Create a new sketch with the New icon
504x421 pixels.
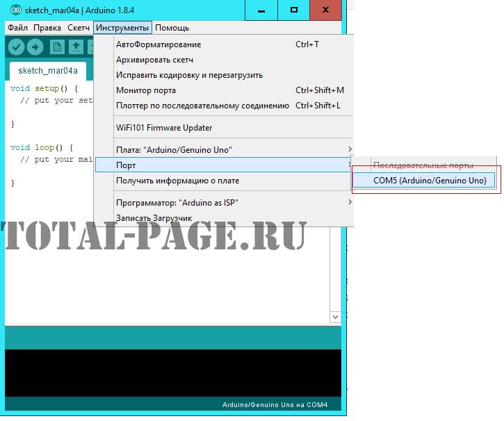[x=57, y=47]
